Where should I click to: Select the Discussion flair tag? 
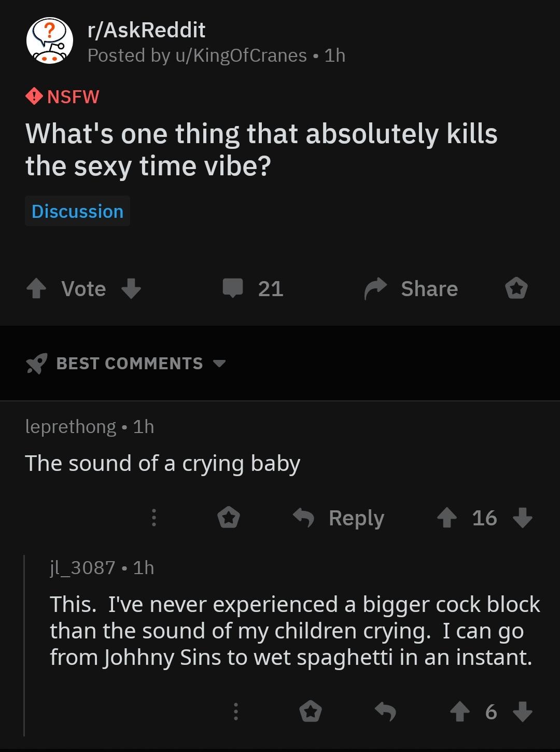[x=78, y=211]
